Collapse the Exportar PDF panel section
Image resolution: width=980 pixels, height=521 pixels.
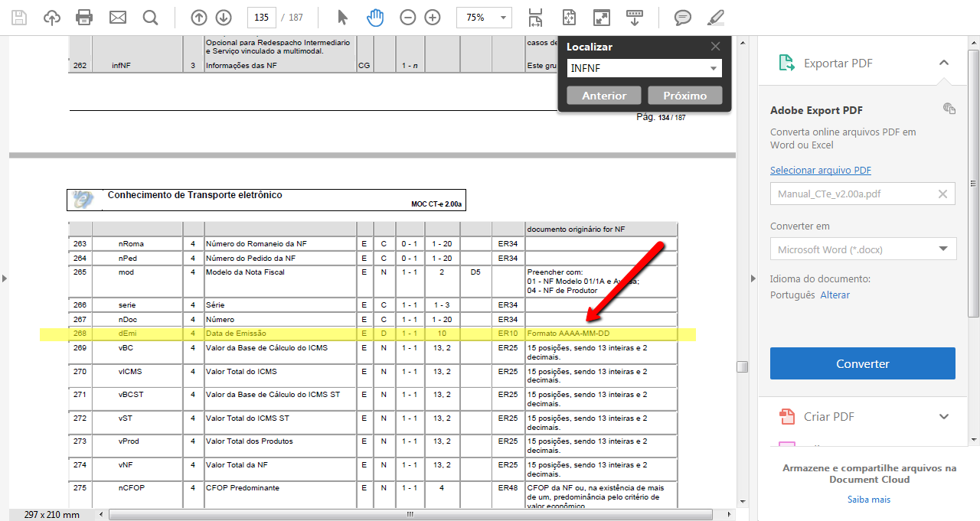coord(944,63)
